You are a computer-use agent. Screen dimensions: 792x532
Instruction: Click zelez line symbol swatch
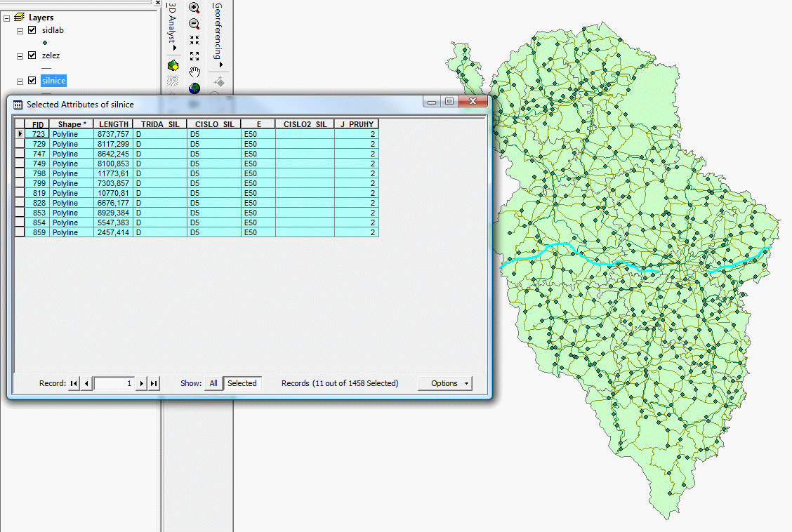tap(46, 68)
